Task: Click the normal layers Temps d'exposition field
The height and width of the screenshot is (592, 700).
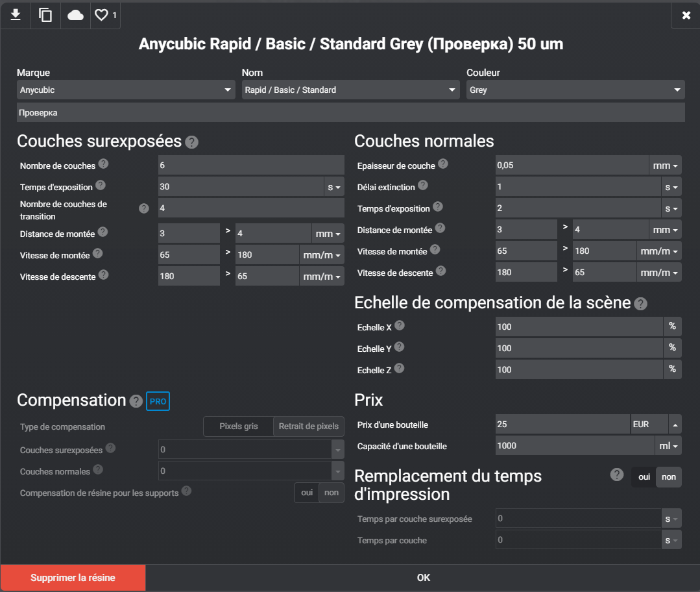Action: 578,208
